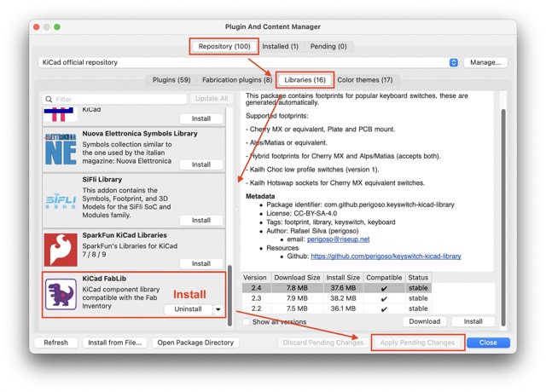
Task: Open the Libraries (16) tab
Action: tap(305, 80)
